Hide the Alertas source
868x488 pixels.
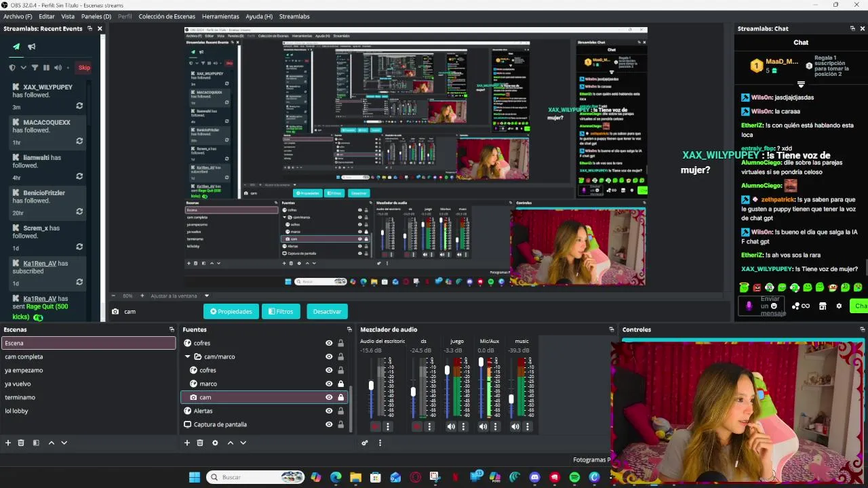pyautogui.click(x=329, y=411)
